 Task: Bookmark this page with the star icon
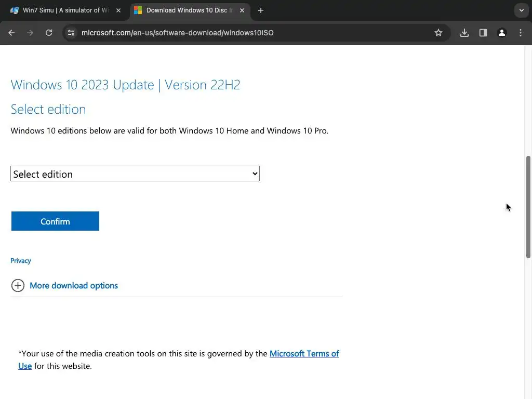click(x=438, y=33)
